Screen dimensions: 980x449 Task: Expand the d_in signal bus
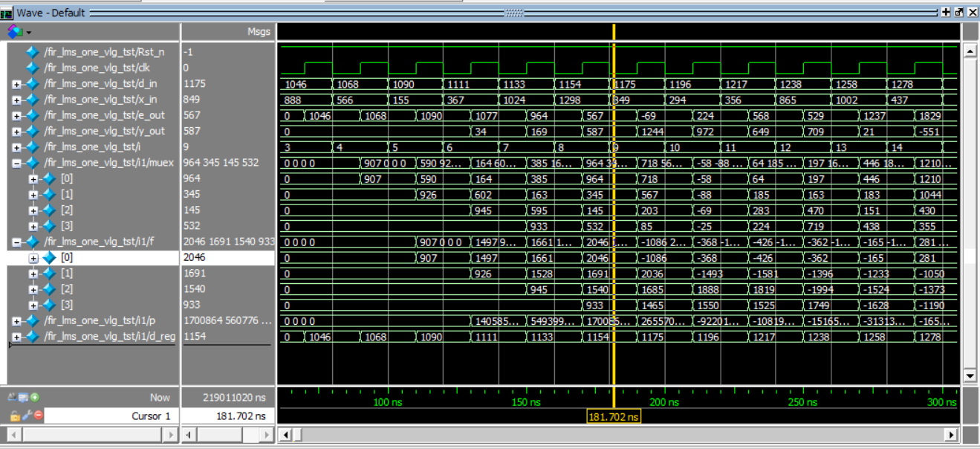click(16, 85)
